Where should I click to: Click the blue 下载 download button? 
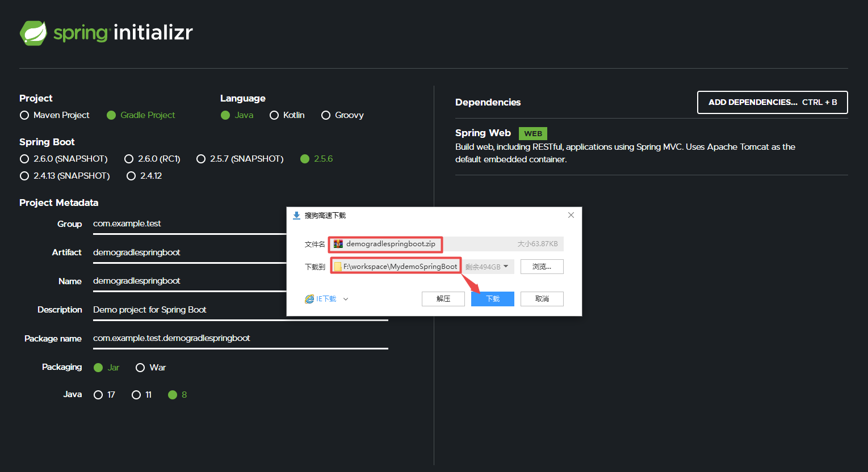point(492,298)
